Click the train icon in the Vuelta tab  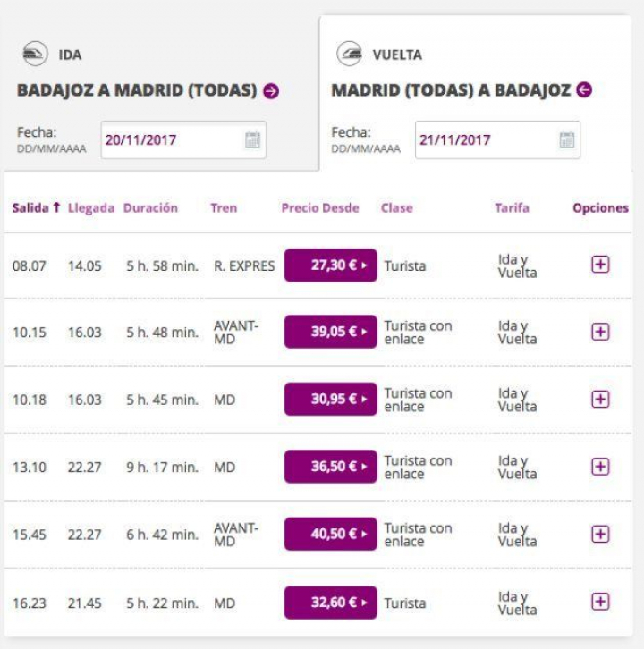[350, 55]
